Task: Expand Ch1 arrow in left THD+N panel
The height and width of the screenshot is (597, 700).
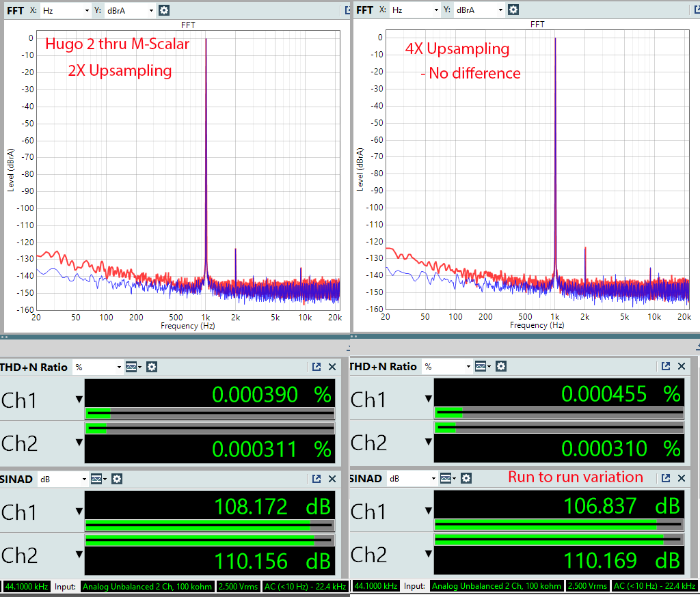Action: (x=79, y=400)
